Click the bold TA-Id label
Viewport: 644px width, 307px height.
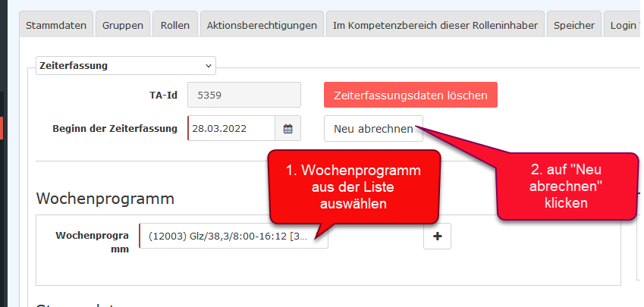(163, 96)
